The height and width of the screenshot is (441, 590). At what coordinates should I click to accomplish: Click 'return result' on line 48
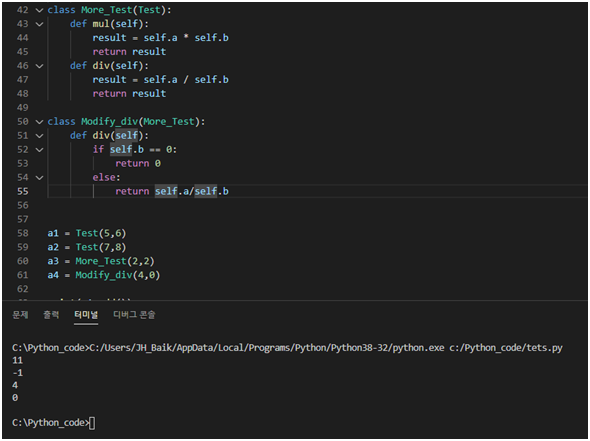129,94
